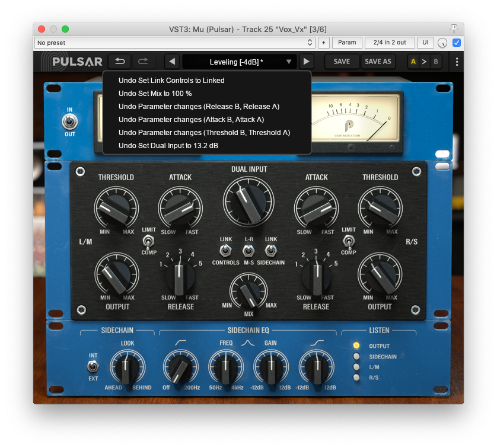Open the 2/4 in 2 out routing menu
The image size is (497, 448).
pos(390,43)
